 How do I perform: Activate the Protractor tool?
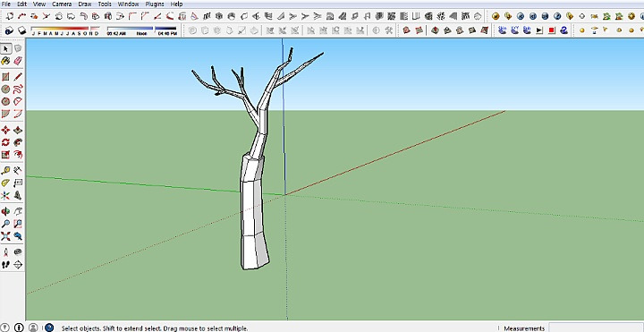[5, 183]
